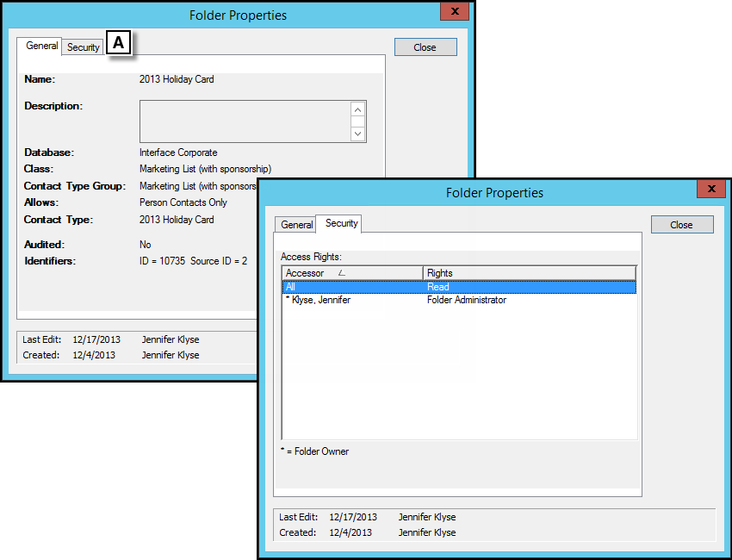
Task: Dismiss the back dialog with the red X
Action: click(x=456, y=12)
